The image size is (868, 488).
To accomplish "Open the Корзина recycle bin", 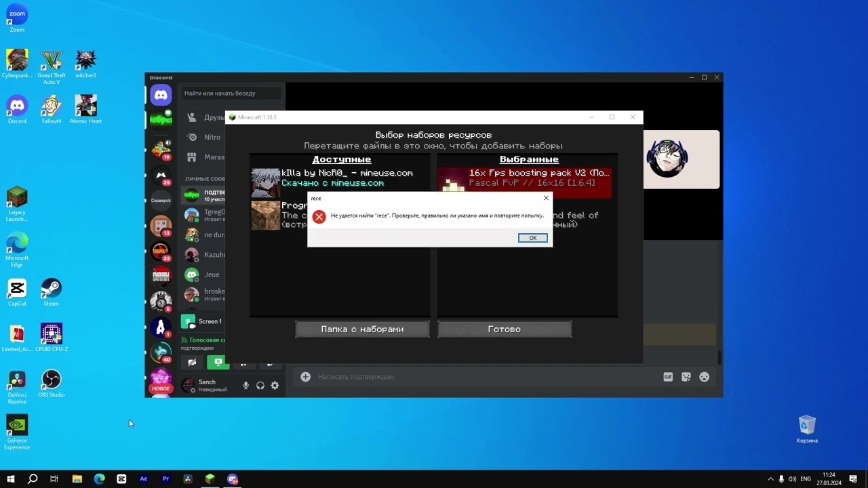I will click(807, 429).
